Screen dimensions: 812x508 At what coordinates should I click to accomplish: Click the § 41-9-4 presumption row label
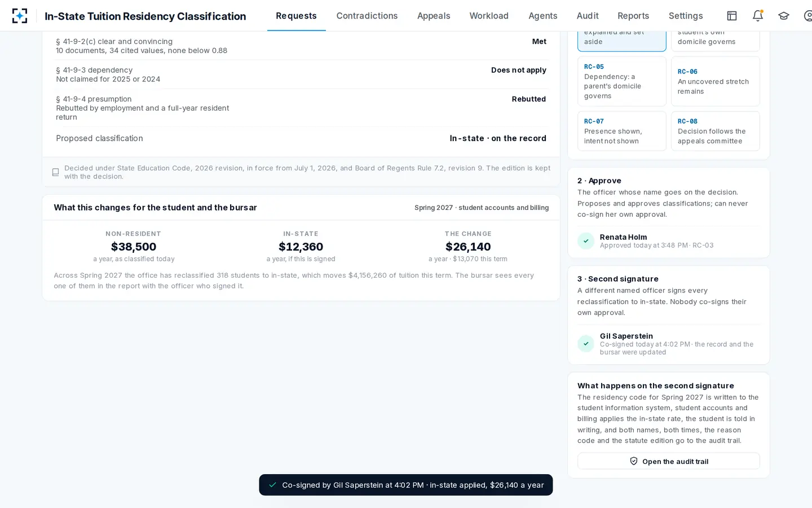coord(94,99)
